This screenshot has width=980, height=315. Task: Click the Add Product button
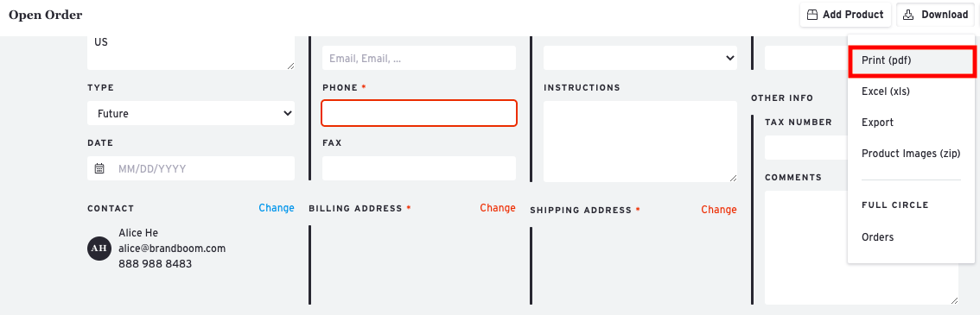pyautogui.click(x=845, y=15)
